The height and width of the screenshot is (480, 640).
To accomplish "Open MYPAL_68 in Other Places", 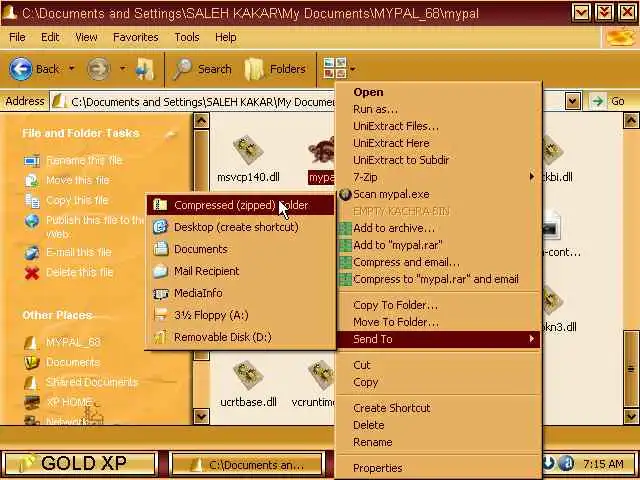I will point(73,342).
